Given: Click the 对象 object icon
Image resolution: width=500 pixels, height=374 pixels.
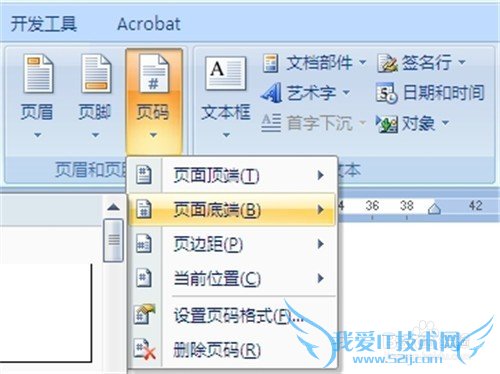Looking at the screenshot, I should [387, 124].
